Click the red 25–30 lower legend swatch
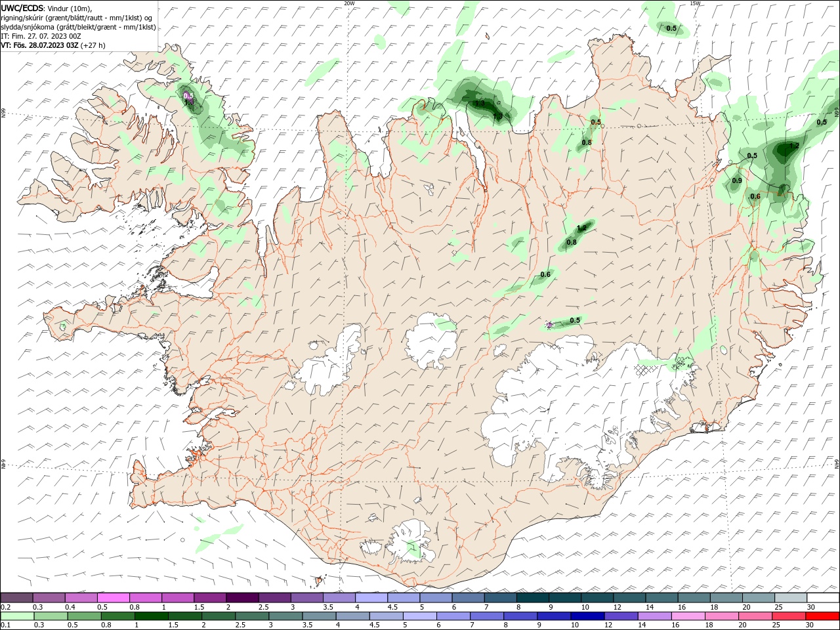Viewport: 840px width, 630px height. click(788, 616)
